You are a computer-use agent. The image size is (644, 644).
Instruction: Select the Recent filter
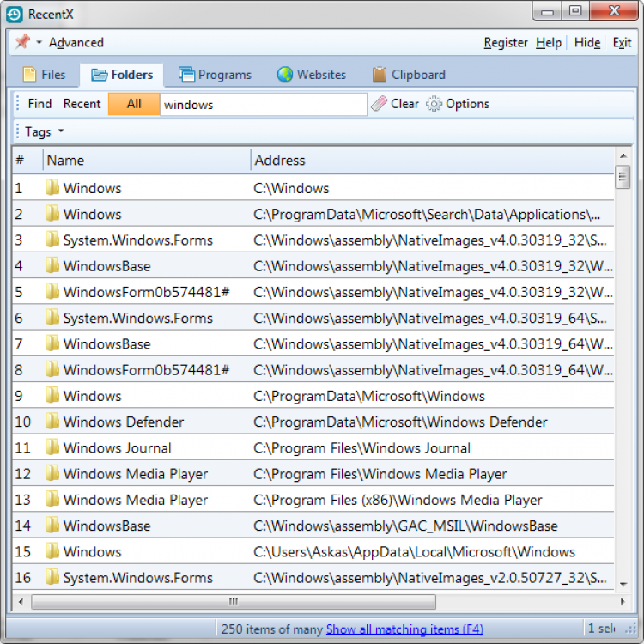click(x=82, y=104)
